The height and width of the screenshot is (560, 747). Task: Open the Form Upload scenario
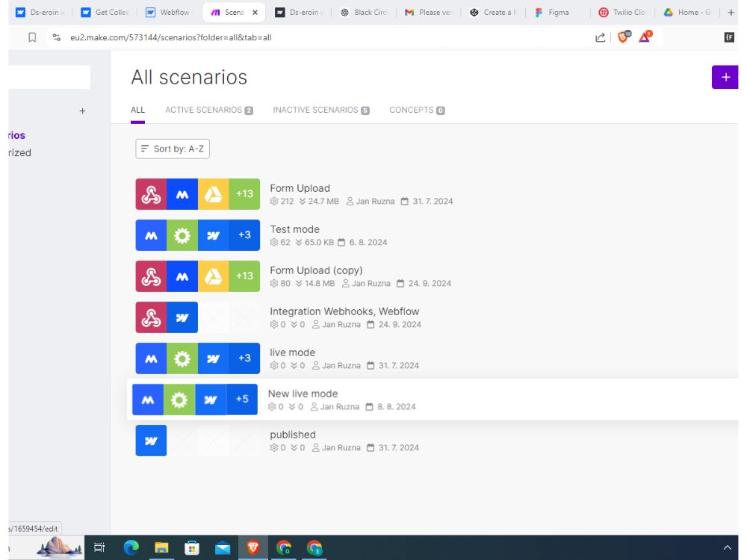[300, 188]
